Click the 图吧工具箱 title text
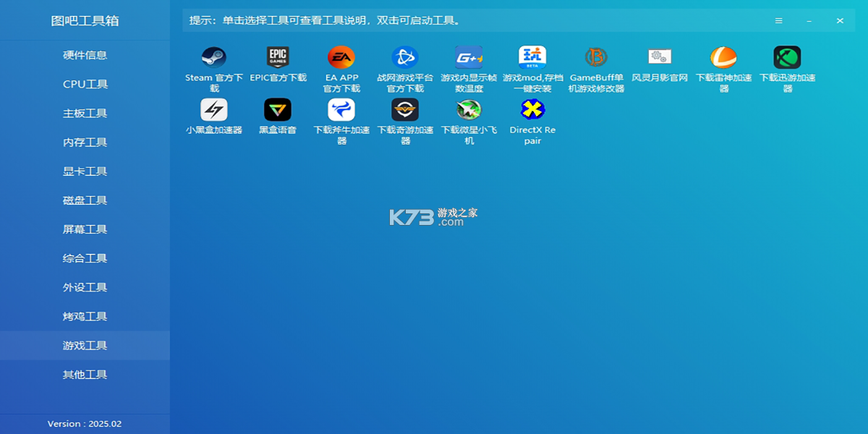The image size is (868, 434). click(x=85, y=20)
